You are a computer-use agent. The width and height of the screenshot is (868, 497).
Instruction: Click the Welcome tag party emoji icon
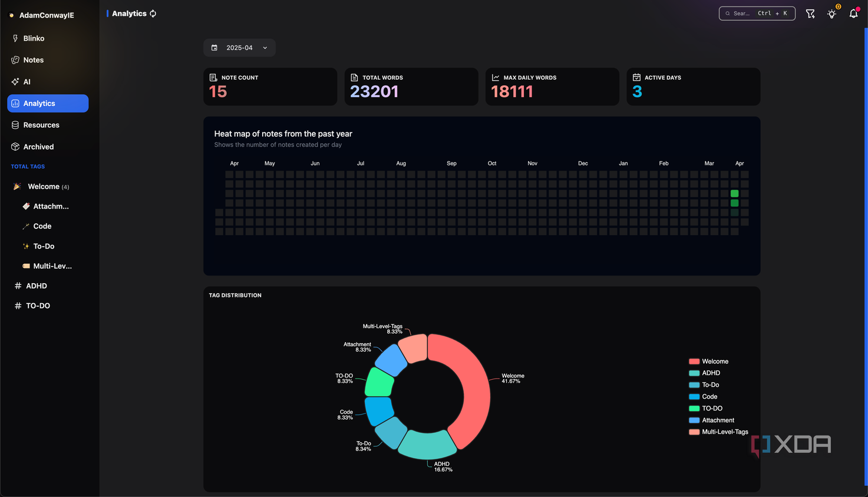[17, 187]
